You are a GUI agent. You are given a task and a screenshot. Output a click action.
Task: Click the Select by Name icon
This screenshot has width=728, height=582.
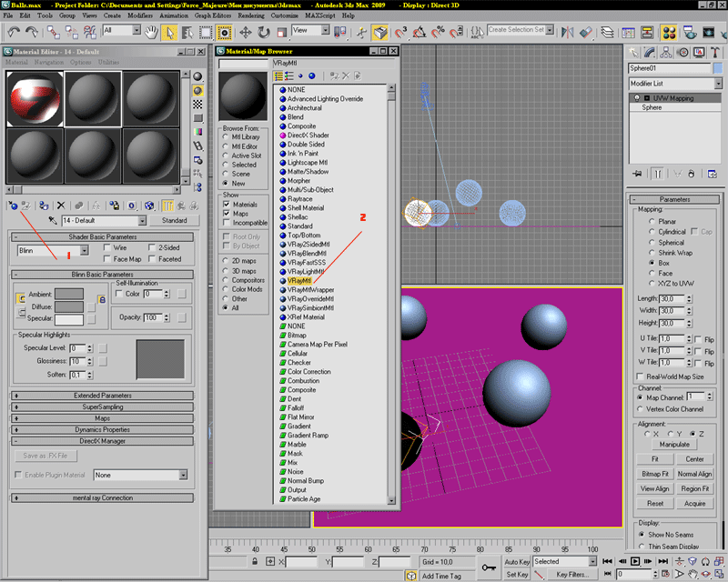click(x=187, y=32)
